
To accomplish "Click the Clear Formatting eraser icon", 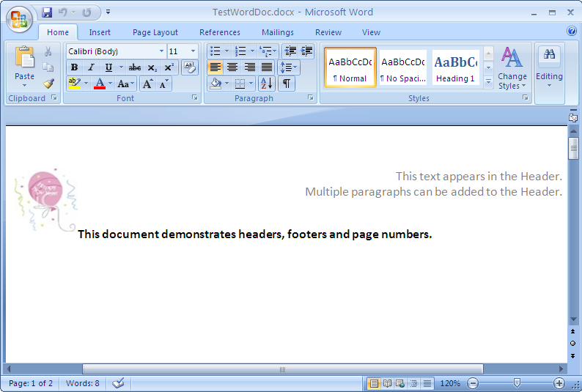I will tap(189, 67).
